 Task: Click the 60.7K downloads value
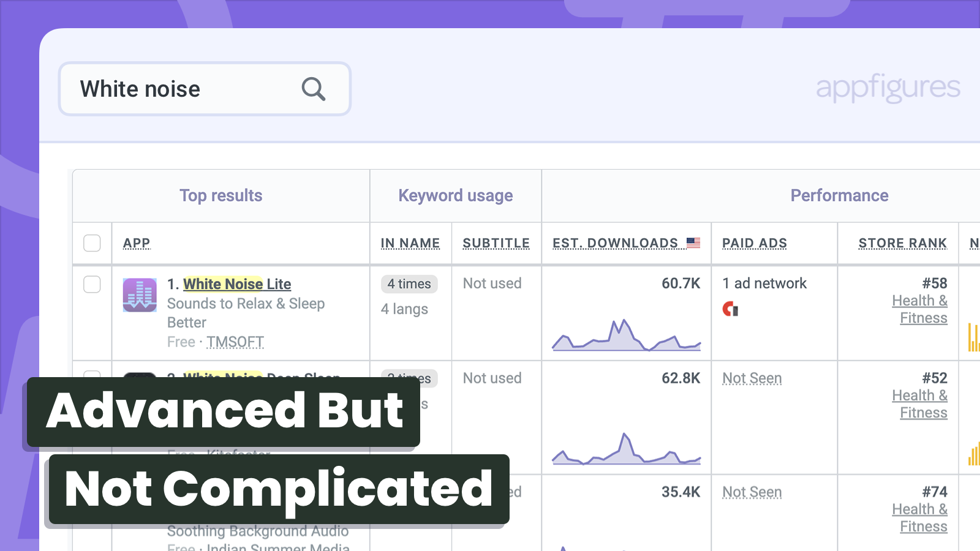[680, 283]
